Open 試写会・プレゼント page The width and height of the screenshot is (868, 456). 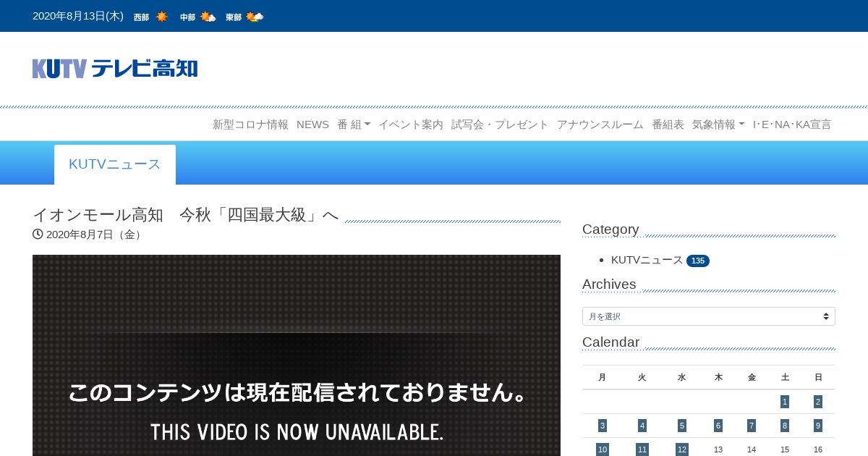[x=500, y=124]
